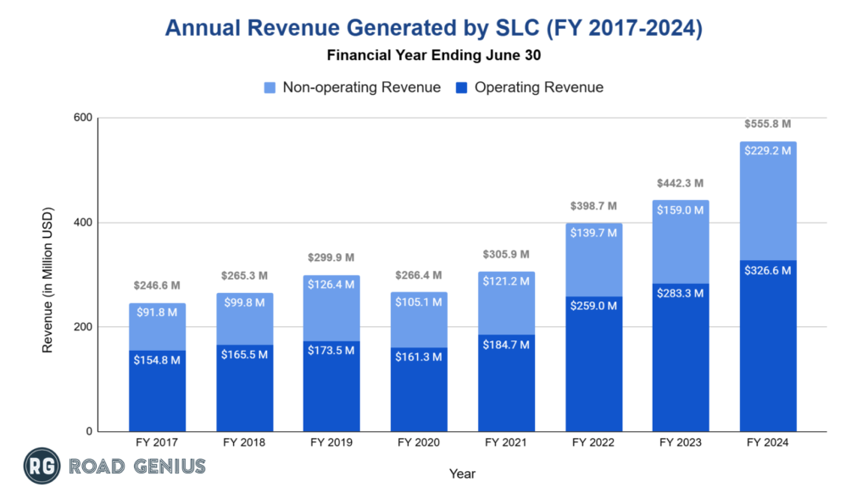Select the FY 2017 operating revenue bar segment
Viewport: 868px width, 493px height.
(157, 391)
